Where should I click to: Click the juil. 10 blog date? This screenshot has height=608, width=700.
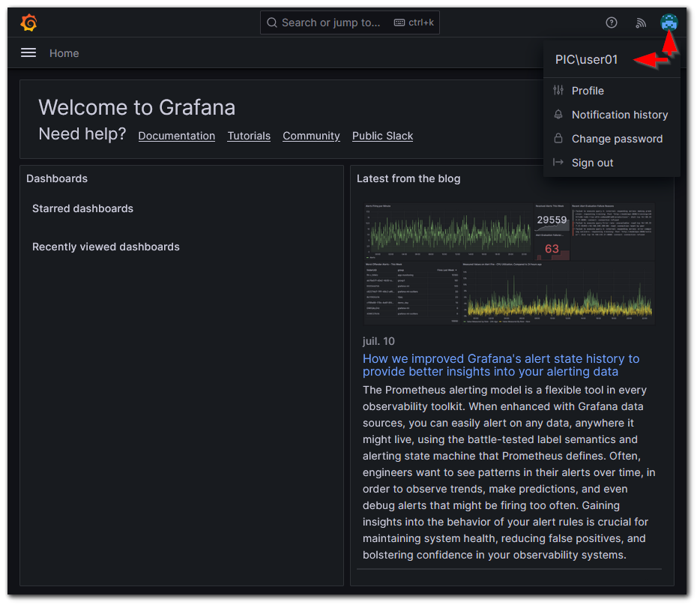[x=378, y=341]
